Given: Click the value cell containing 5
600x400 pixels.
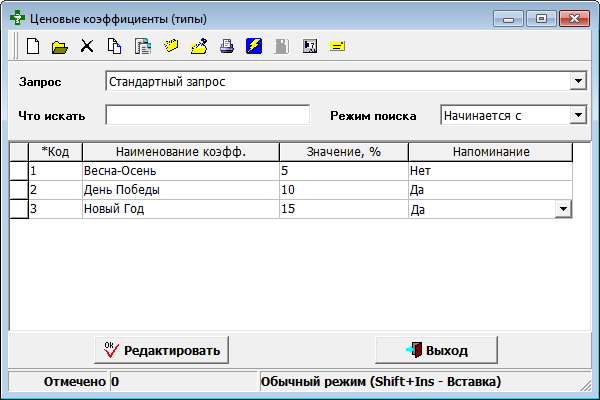Looking at the screenshot, I should [x=344, y=171].
